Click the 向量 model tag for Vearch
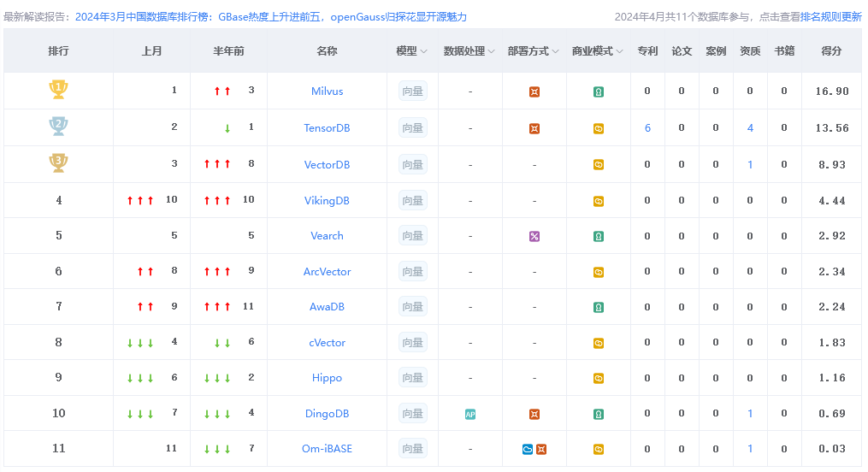868x472 pixels. click(413, 236)
